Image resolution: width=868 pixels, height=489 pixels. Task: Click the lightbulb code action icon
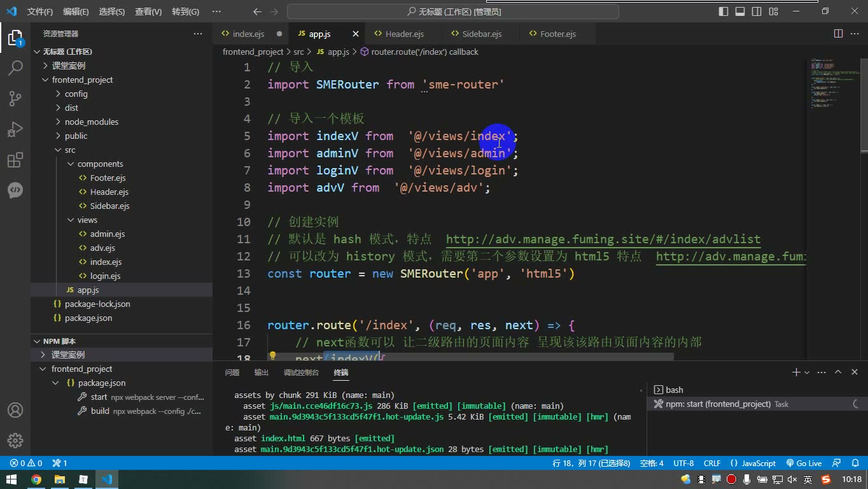(272, 357)
